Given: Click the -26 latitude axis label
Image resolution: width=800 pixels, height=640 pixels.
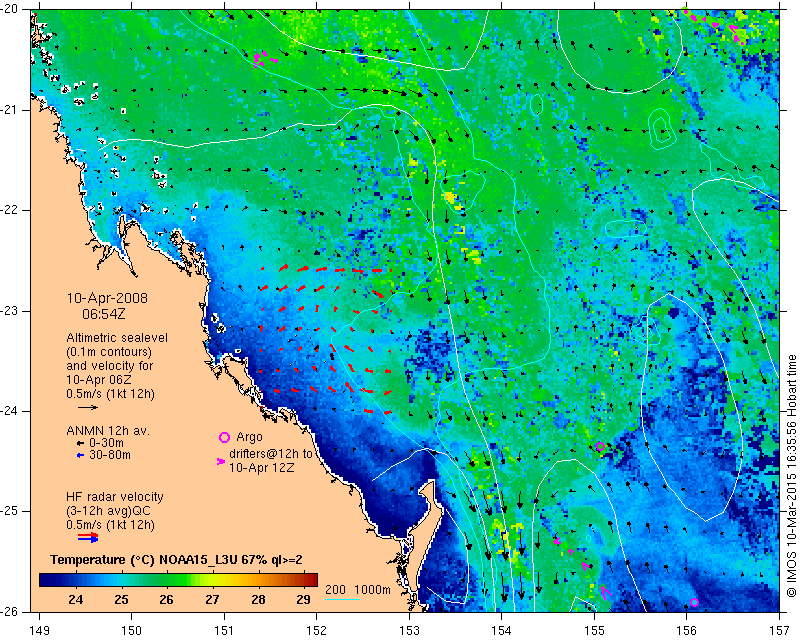Looking at the screenshot, I should pos(10,611).
